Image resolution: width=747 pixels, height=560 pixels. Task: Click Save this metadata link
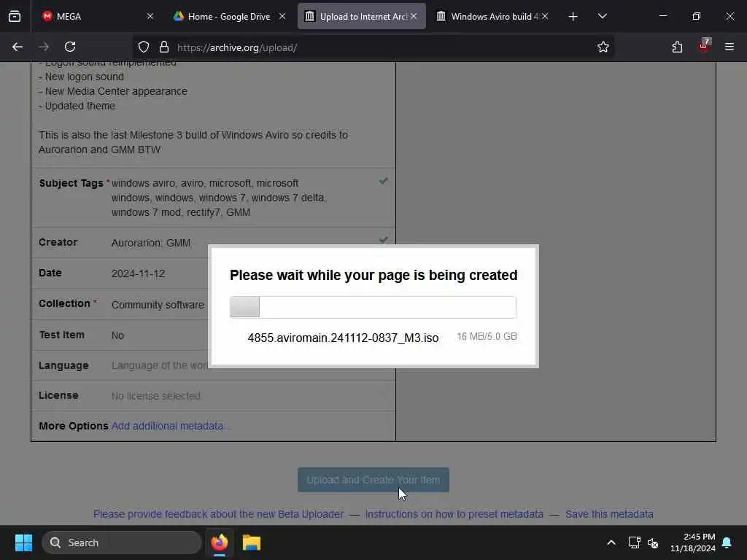click(x=609, y=514)
